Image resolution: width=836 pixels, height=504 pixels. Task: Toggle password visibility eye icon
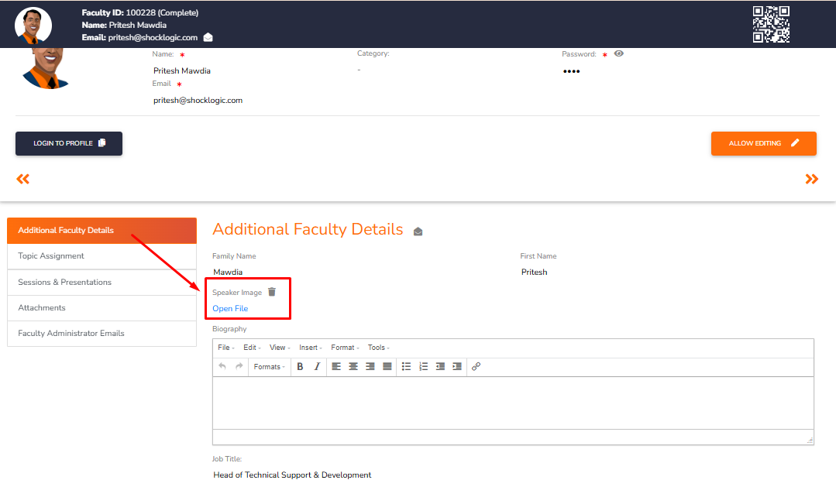tap(618, 54)
